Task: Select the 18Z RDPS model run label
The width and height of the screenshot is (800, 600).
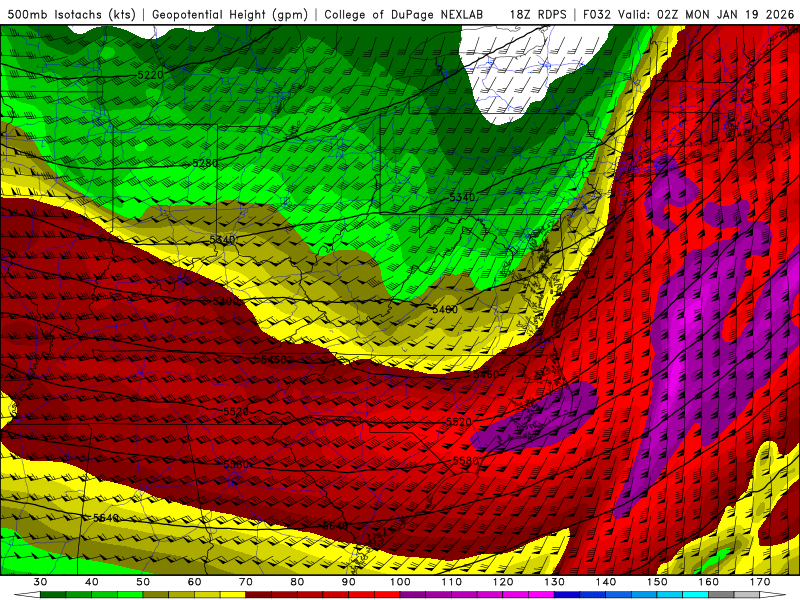Action: (537, 14)
